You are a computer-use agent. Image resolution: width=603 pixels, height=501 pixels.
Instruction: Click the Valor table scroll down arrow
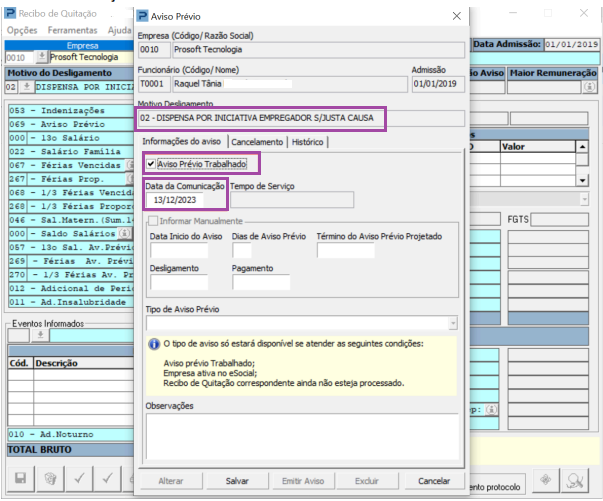pos(582,180)
